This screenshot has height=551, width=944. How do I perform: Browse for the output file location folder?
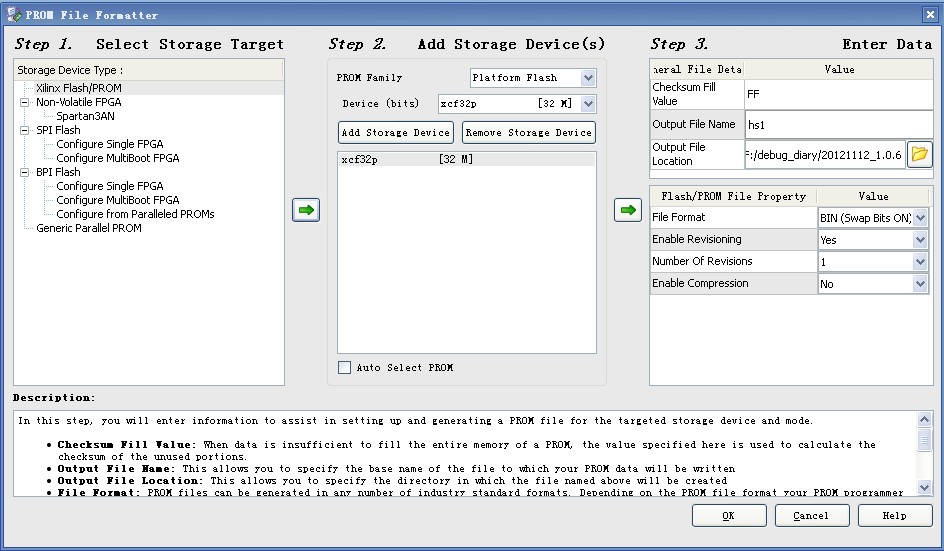tap(920, 154)
